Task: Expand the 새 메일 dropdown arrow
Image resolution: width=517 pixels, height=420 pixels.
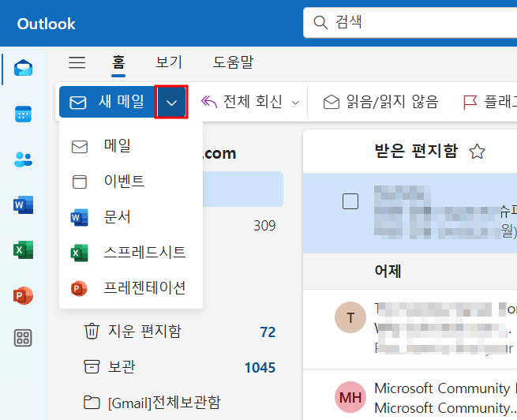Action: click(x=171, y=102)
